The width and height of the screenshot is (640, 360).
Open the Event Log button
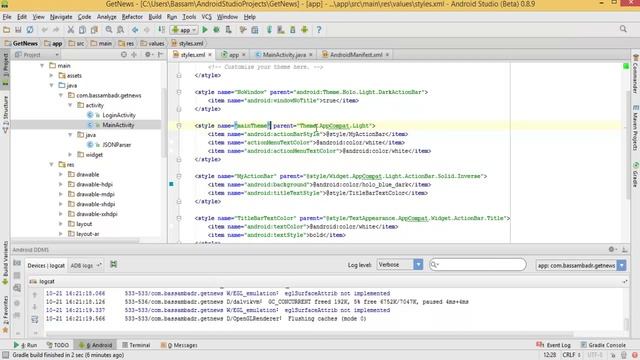click(x=553, y=345)
